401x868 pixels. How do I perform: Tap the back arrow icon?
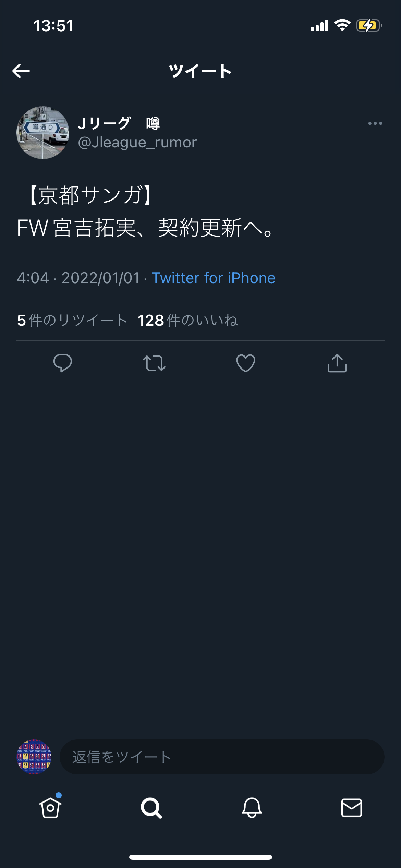click(x=21, y=71)
